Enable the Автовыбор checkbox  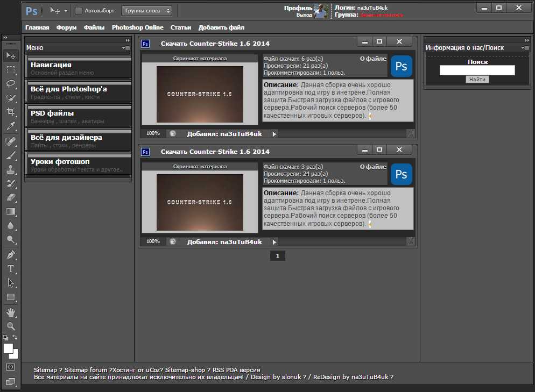click(79, 11)
